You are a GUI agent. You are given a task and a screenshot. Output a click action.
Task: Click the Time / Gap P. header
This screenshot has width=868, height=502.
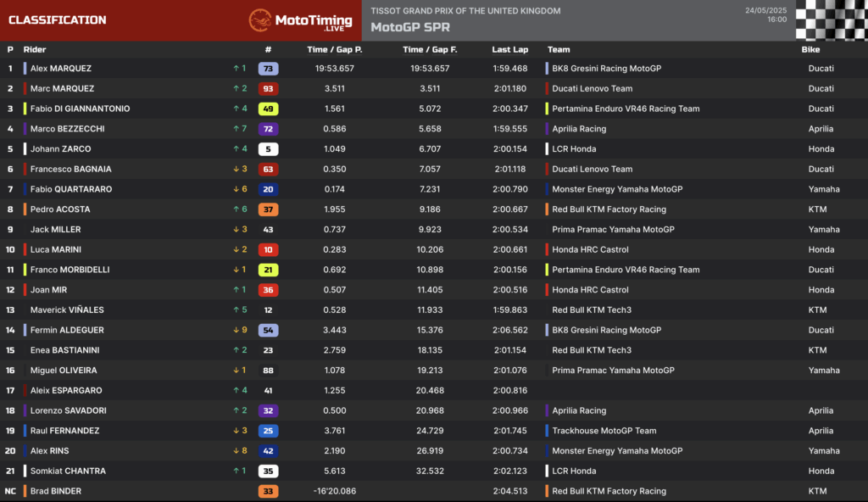(x=334, y=49)
